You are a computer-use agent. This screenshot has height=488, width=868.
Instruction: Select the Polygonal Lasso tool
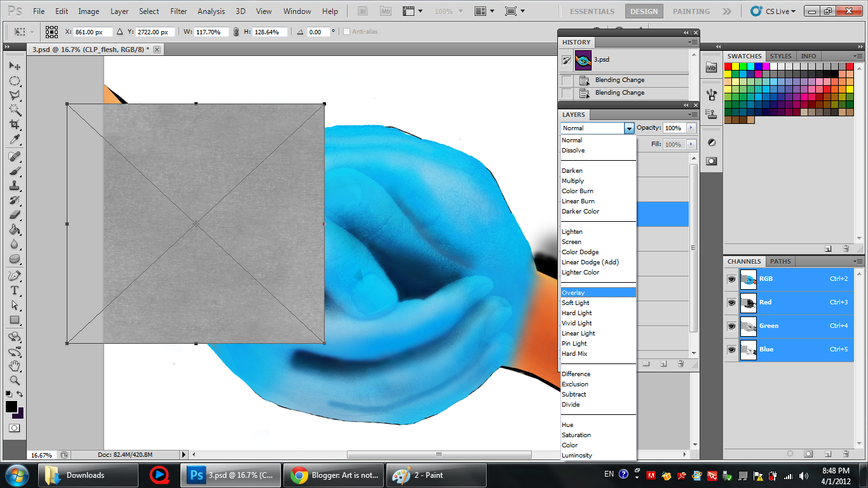pyautogui.click(x=14, y=95)
